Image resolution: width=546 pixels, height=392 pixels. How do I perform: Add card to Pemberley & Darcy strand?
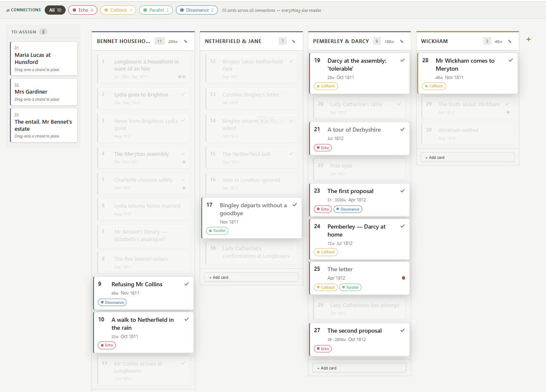tap(359, 368)
